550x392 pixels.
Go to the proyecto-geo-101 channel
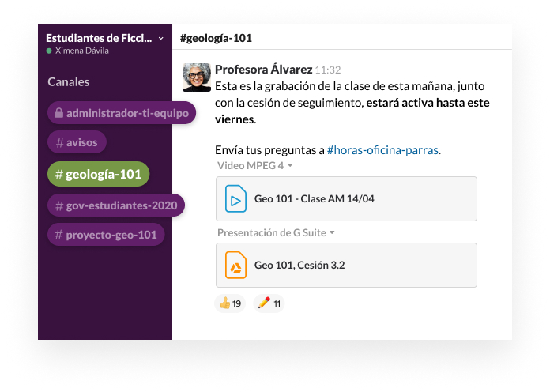(106, 235)
